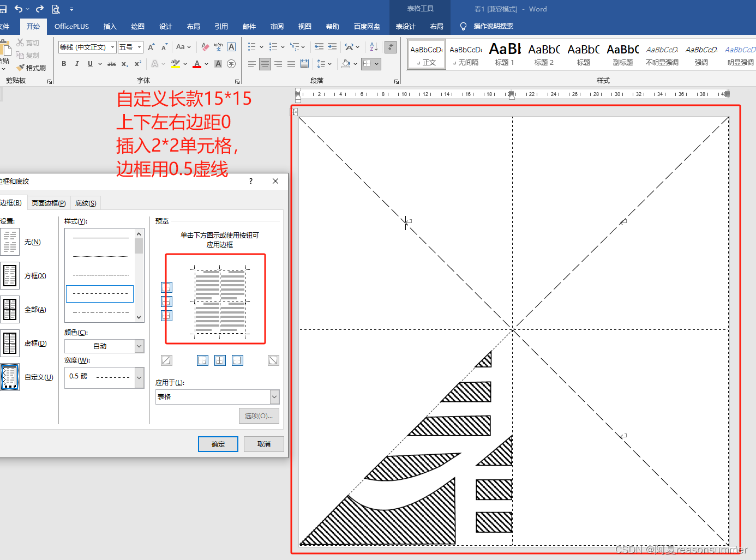
Task: Switch to the 底纹(S) dialog tab
Action: (86, 203)
